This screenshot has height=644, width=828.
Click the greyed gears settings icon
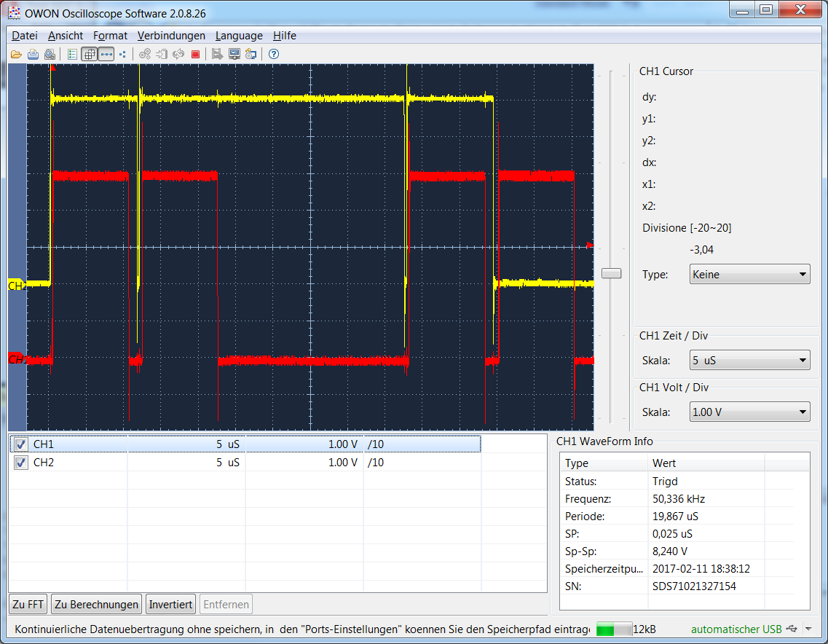pyautogui.click(x=145, y=55)
